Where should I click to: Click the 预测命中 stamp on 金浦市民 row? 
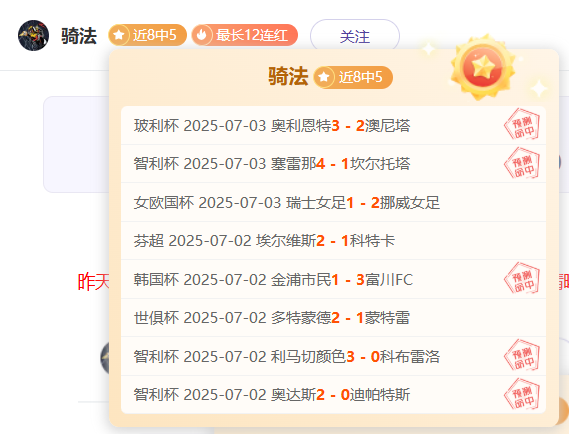[x=522, y=279]
